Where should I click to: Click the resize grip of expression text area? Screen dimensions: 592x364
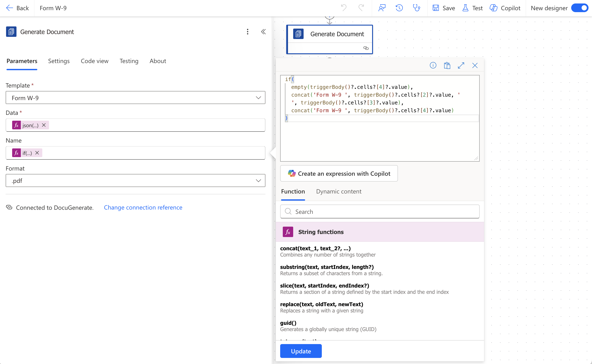476,158
